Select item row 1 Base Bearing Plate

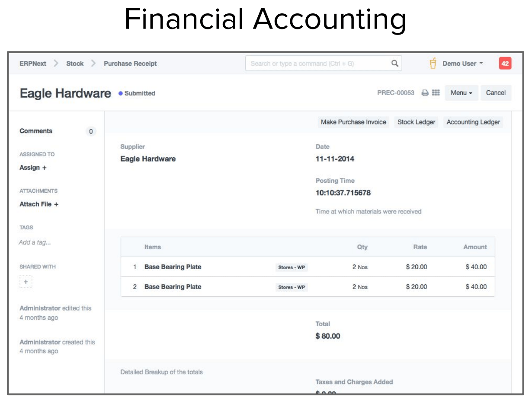(308, 267)
